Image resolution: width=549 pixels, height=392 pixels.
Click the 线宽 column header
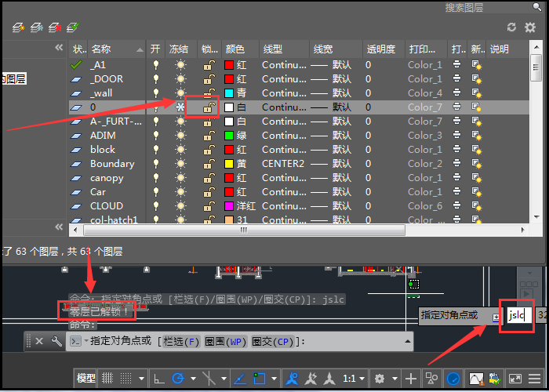tap(336, 49)
